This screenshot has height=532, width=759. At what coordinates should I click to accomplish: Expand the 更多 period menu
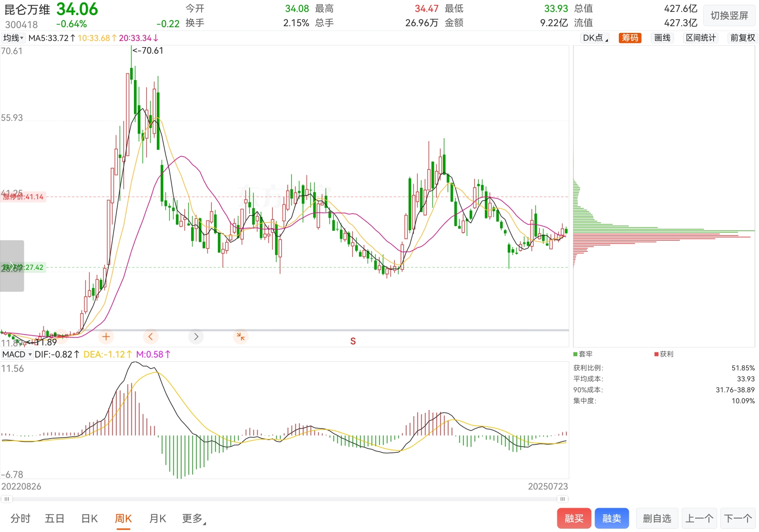pyautogui.click(x=194, y=518)
